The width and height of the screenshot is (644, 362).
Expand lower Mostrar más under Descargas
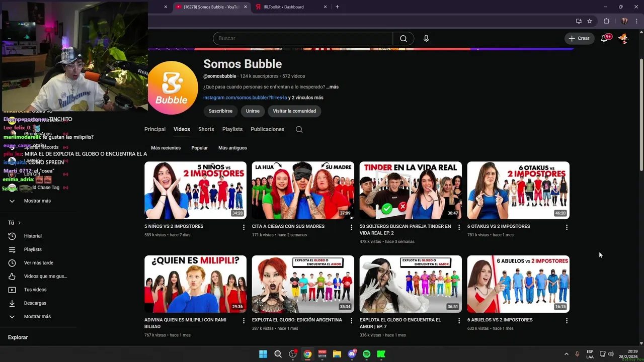(38, 317)
